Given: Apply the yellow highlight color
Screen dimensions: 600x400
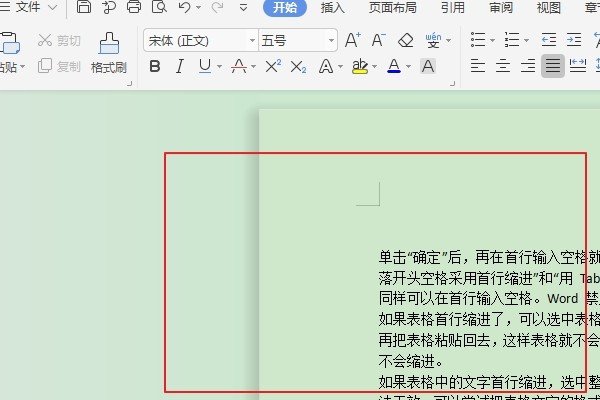Looking at the screenshot, I should (360, 67).
